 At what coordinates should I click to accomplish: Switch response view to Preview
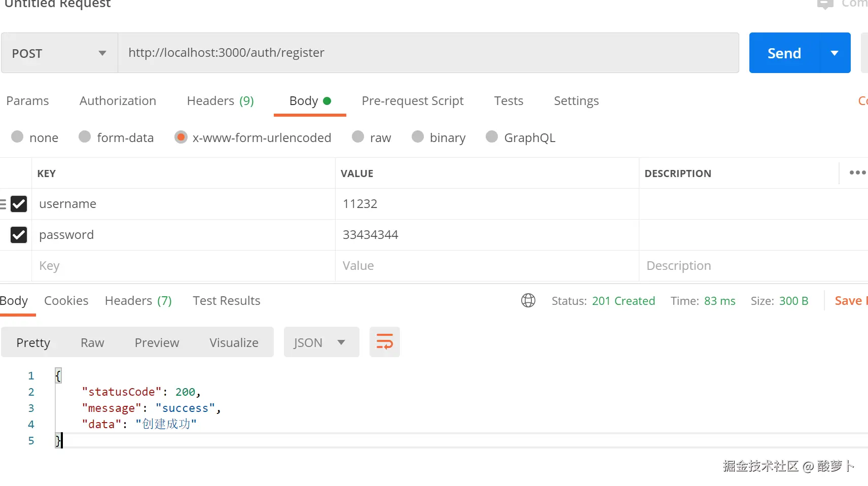[157, 342]
